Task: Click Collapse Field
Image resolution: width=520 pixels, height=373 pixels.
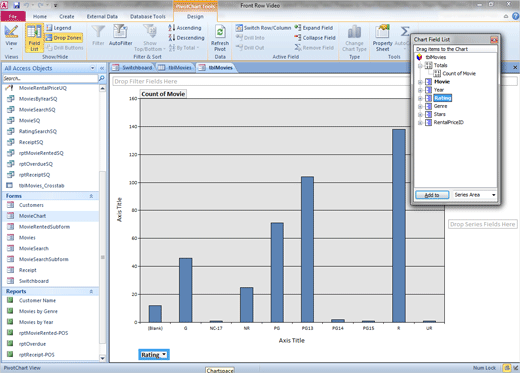Action: point(315,38)
